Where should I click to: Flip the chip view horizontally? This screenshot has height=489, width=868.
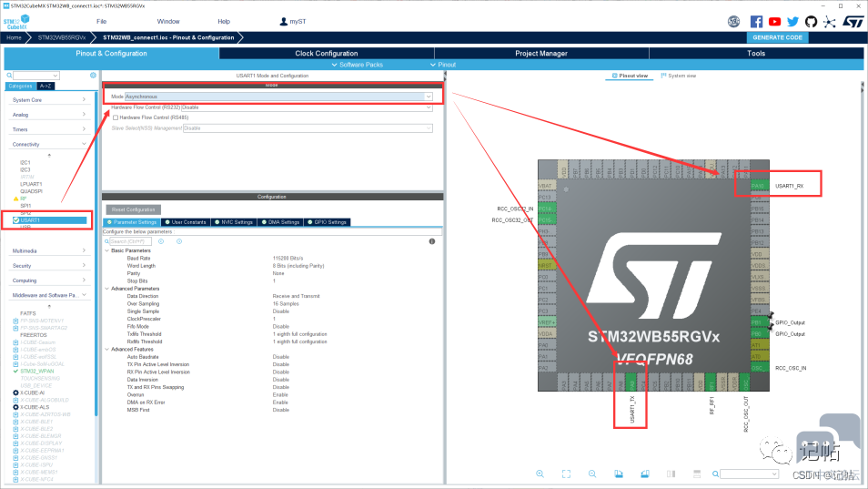(x=671, y=474)
